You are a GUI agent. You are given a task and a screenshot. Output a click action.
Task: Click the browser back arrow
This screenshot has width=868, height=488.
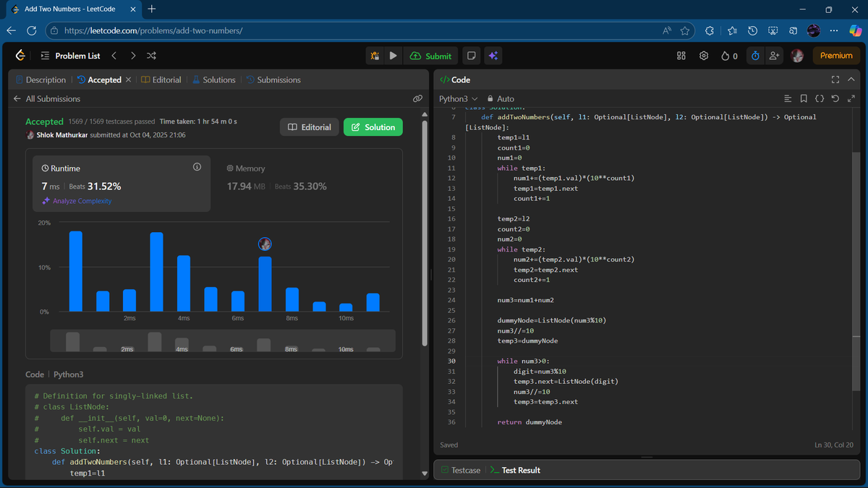(x=11, y=30)
